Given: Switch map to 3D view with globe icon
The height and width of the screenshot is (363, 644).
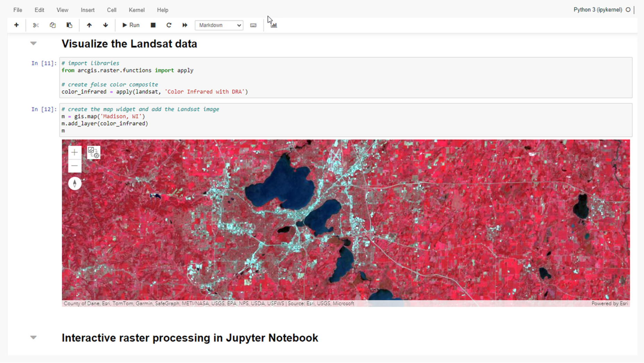Looking at the screenshot, I should (93, 152).
